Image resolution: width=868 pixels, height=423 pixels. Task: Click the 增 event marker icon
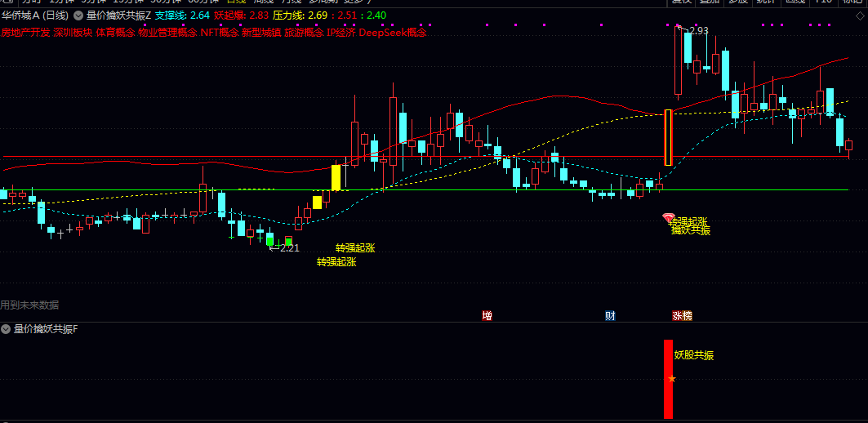click(x=487, y=316)
